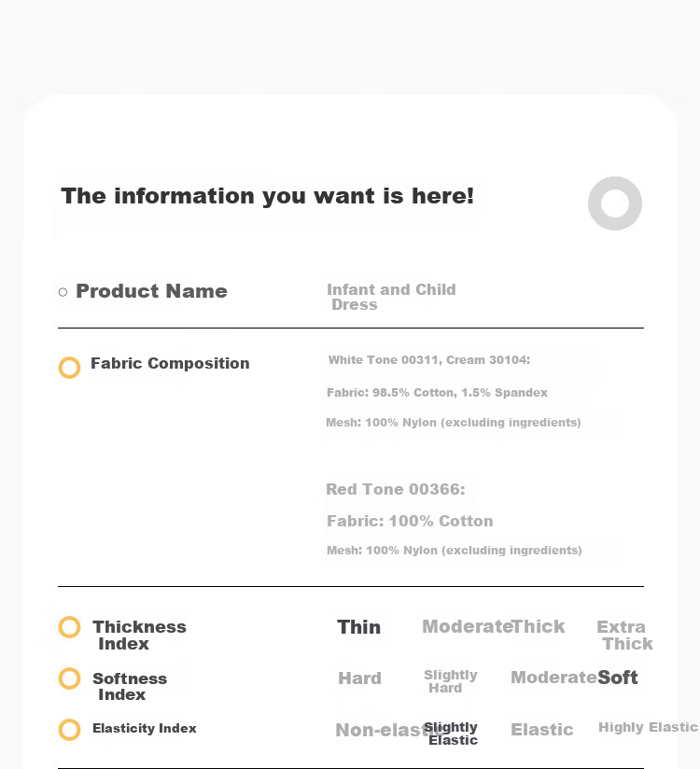
Task: Click the large gray ring icon
Action: coord(615,203)
